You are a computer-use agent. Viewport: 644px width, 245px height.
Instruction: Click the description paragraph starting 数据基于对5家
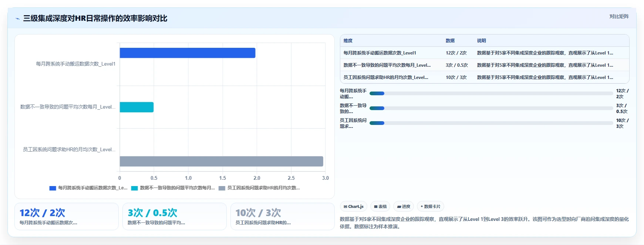click(x=484, y=223)
